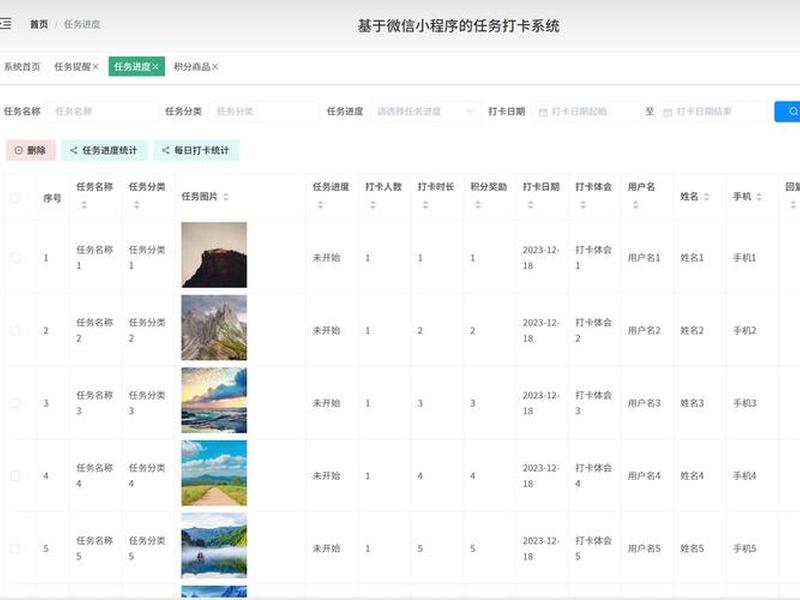Check the checkbox for row 1
This screenshot has height=600, width=800.
point(15,258)
